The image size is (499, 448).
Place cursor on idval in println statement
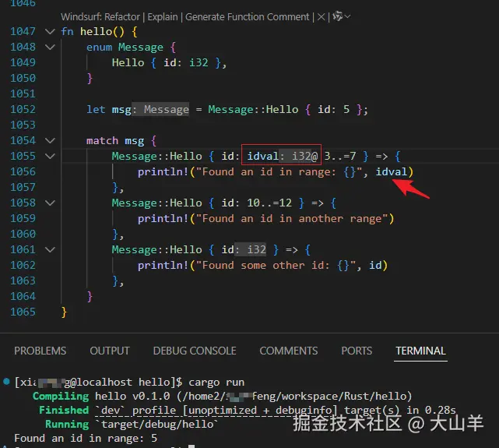point(392,172)
